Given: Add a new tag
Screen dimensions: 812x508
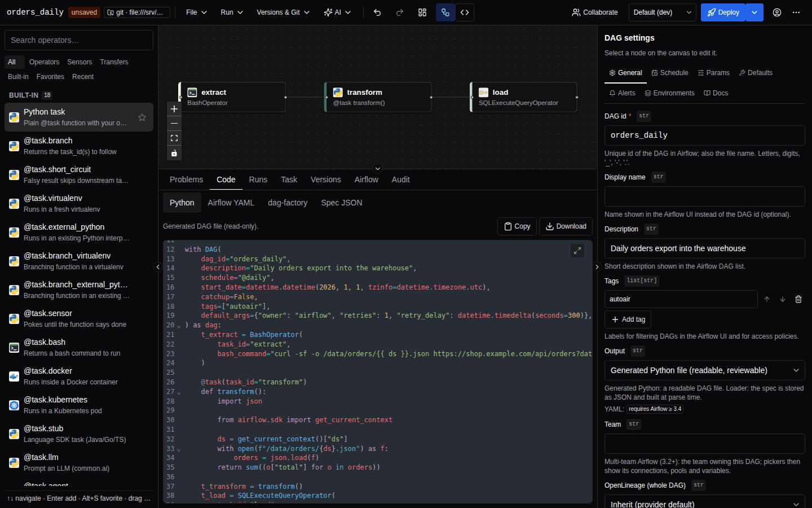Looking at the screenshot, I should tap(628, 319).
